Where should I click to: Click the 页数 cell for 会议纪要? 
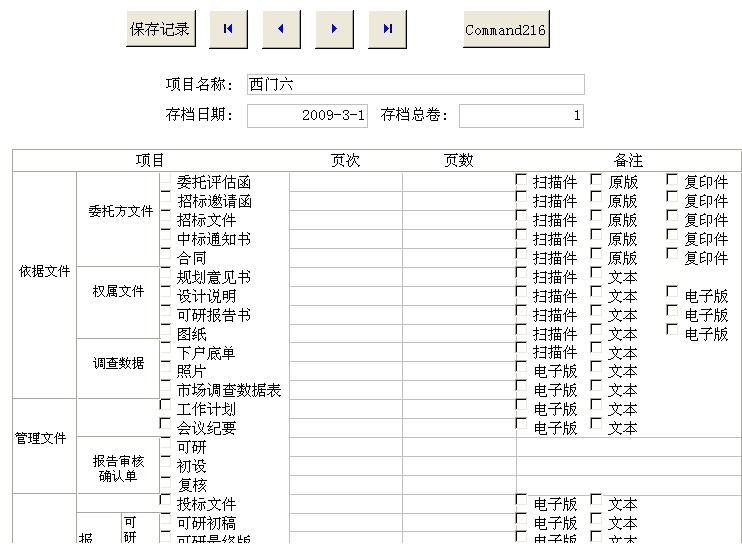[459, 428]
